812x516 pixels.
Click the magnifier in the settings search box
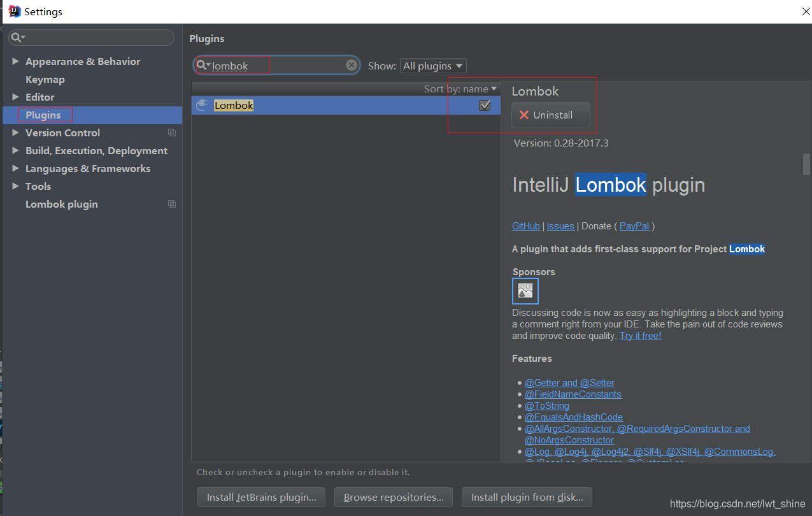17,38
